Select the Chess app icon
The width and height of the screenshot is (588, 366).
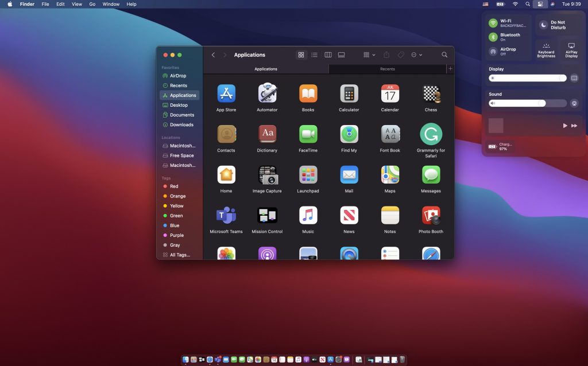click(x=431, y=94)
